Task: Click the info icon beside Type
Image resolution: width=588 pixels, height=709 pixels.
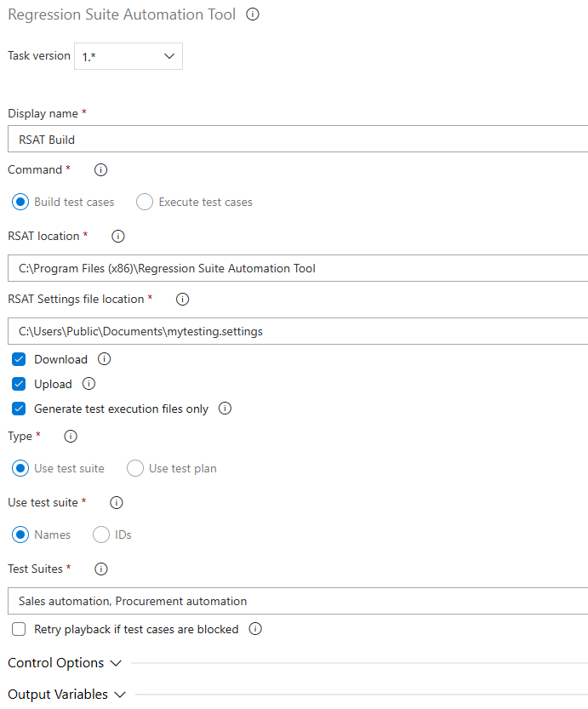Action: 70,436
